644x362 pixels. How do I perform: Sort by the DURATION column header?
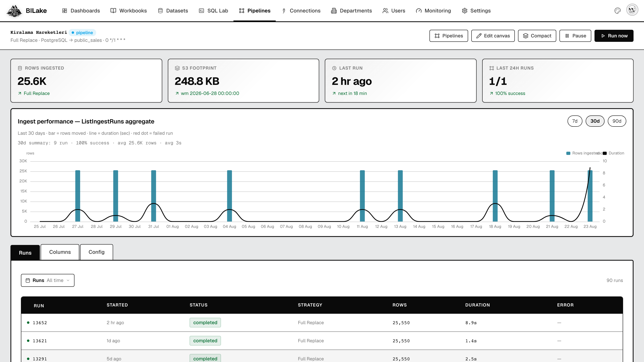coord(477,305)
